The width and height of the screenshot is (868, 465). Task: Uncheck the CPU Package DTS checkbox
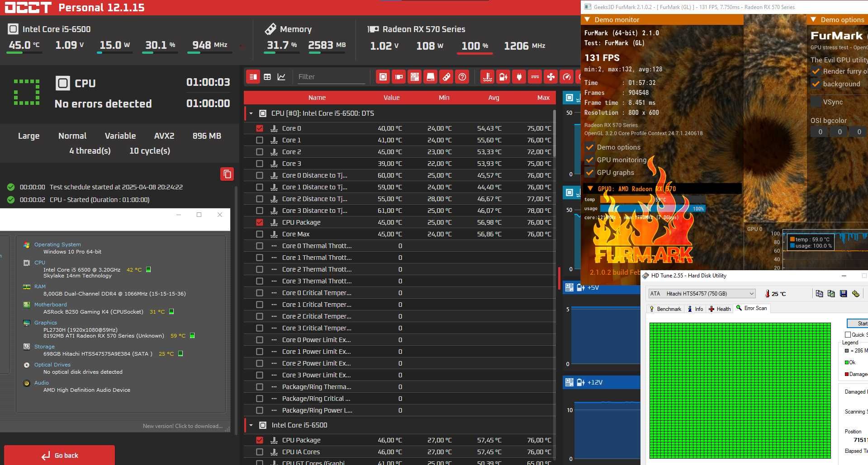259,222
